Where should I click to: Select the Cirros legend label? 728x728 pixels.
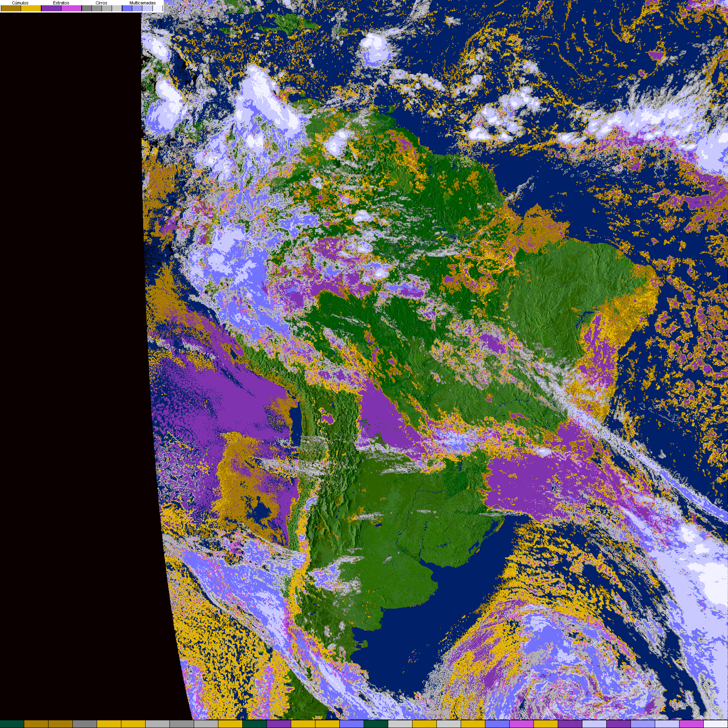(x=101, y=3)
